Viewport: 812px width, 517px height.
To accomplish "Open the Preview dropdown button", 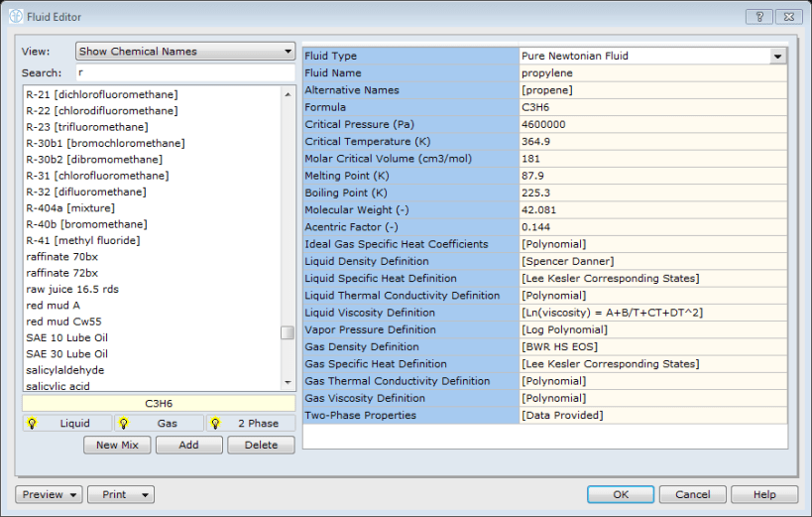I will (50, 495).
